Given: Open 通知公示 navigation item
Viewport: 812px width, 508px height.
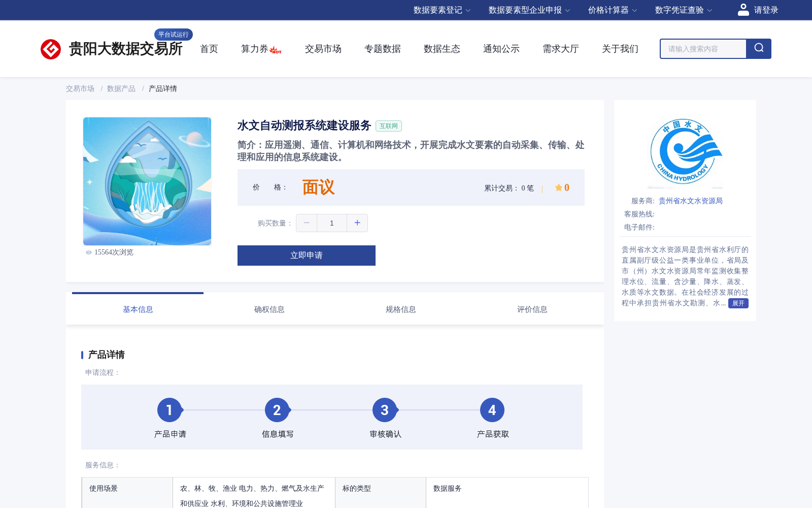Looking at the screenshot, I should (501, 49).
